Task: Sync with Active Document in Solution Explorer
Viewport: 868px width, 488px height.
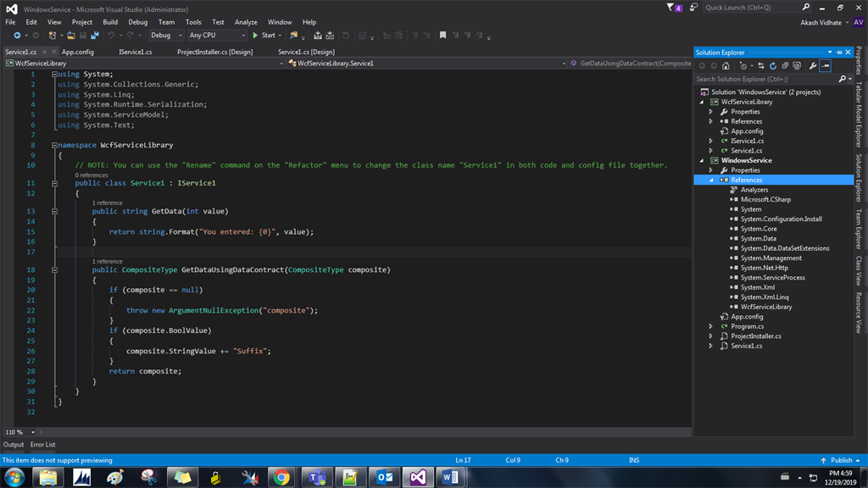Action: (x=761, y=65)
